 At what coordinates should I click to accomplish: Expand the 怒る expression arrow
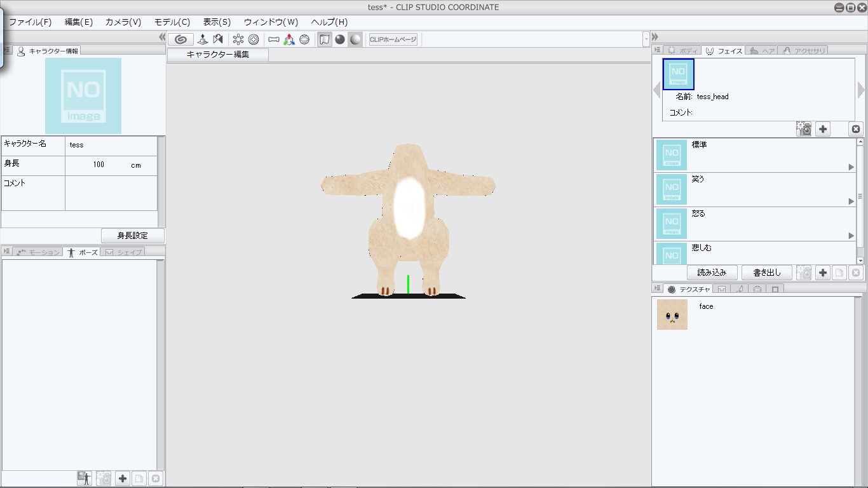pyautogui.click(x=851, y=236)
